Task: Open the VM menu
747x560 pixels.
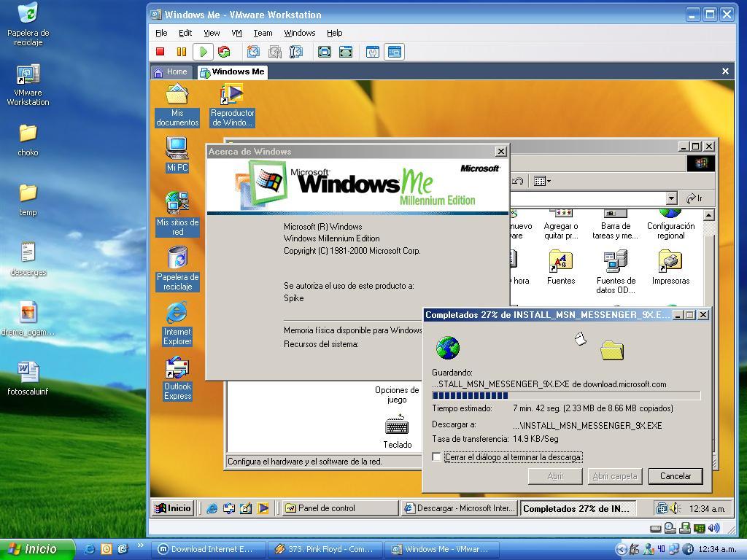Action: pyautogui.click(x=237, y=33)
